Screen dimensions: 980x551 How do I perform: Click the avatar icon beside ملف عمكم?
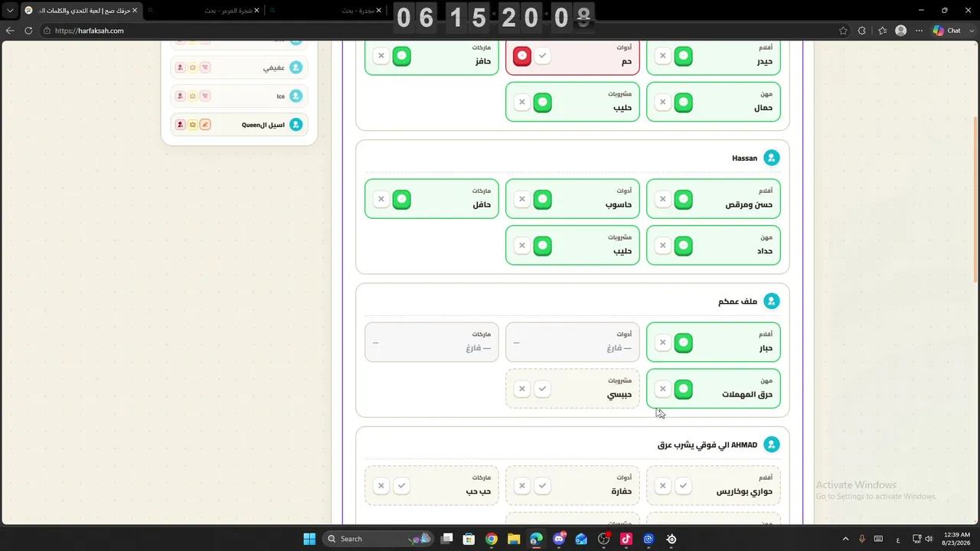click(x=772, y=302)
